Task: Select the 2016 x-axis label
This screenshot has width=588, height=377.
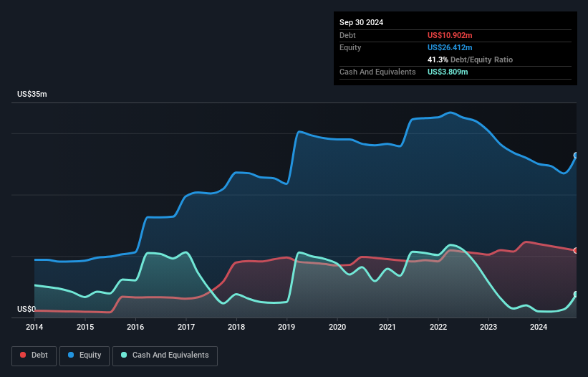Action: 135,327
